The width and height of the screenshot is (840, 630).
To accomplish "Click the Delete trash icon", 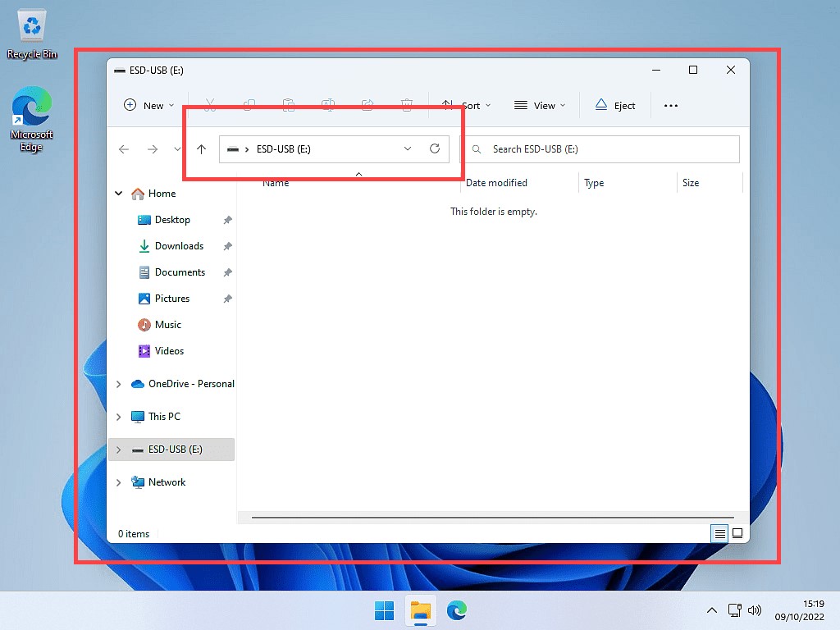I will tap(407, 105).
